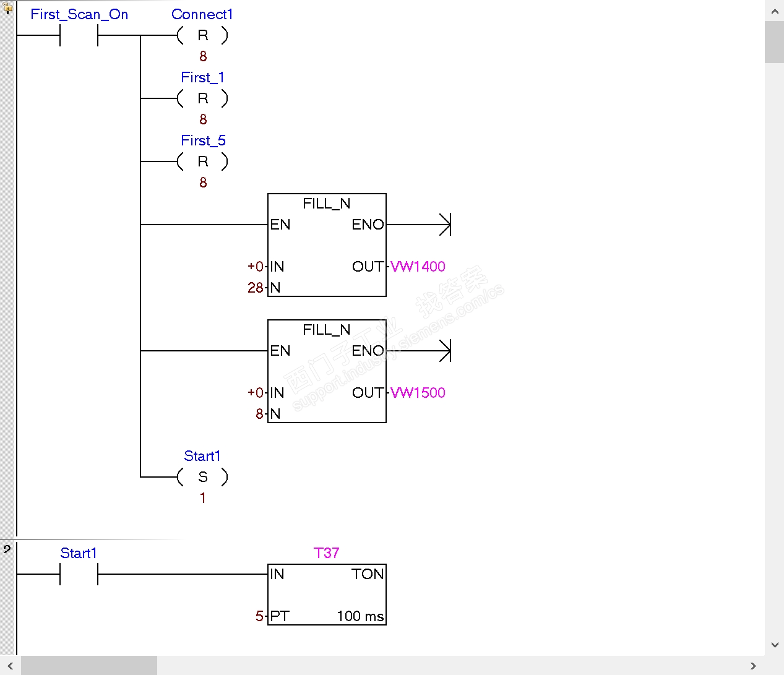Click the First_1 label text
784x675 pixels.
[202, 77]
